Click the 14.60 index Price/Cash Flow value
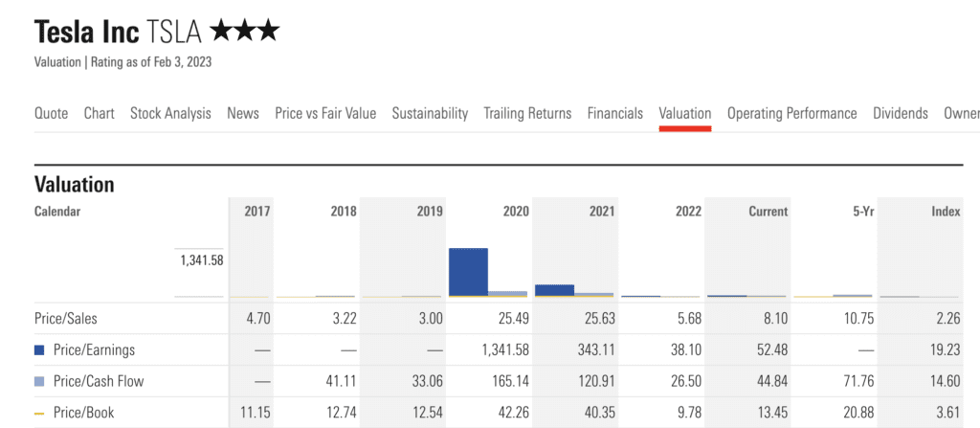980x428 pixels. (x=945, y=381)
